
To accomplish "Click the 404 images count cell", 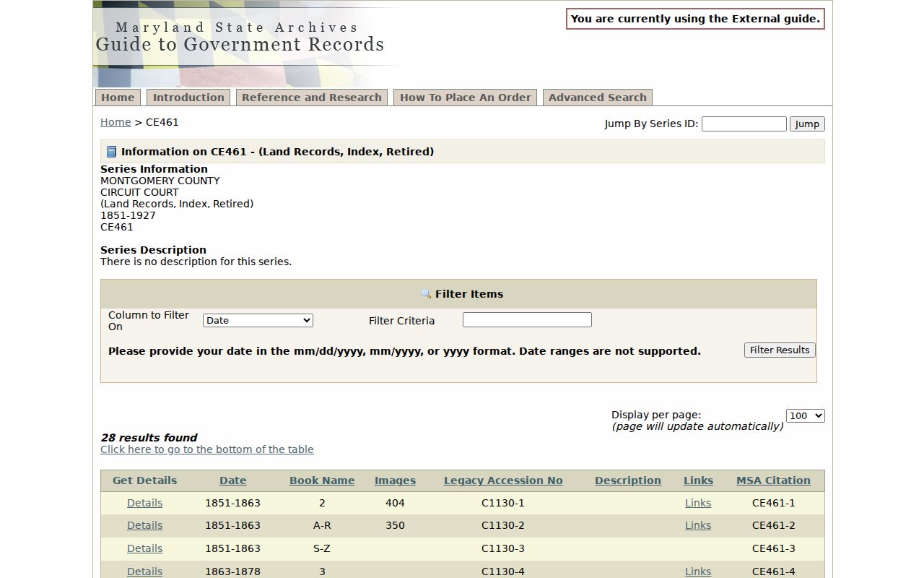I will click(395, 503).
